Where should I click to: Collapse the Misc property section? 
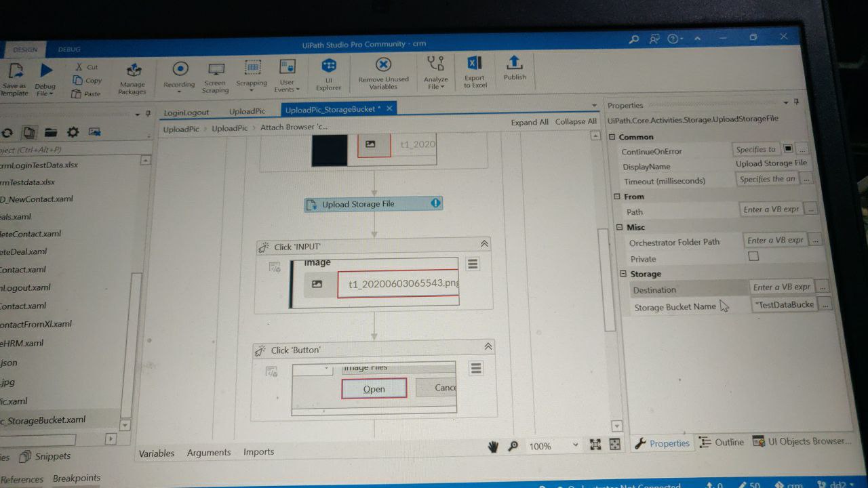coord(620,227)
